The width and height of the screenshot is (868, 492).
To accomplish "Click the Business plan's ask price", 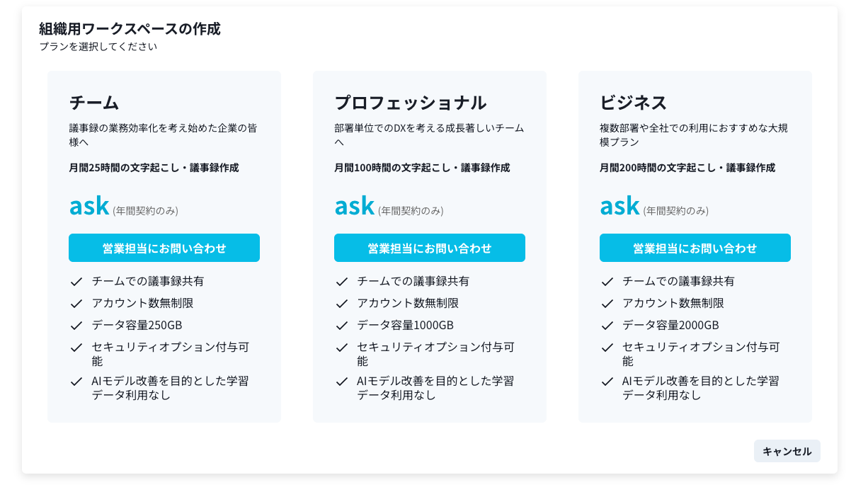I will click(x=619, y=206).
